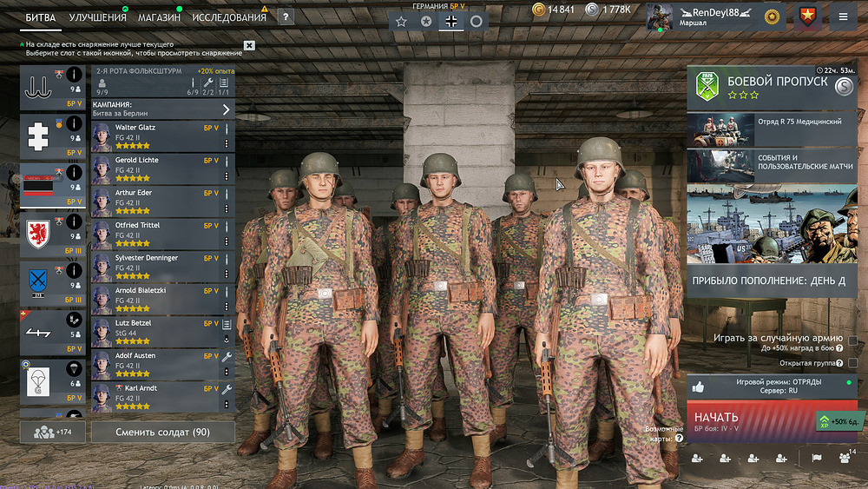This screenshot has height=489, width=868.
Task: Click help icon beside Возможные карты
Action: pos(679,438)
